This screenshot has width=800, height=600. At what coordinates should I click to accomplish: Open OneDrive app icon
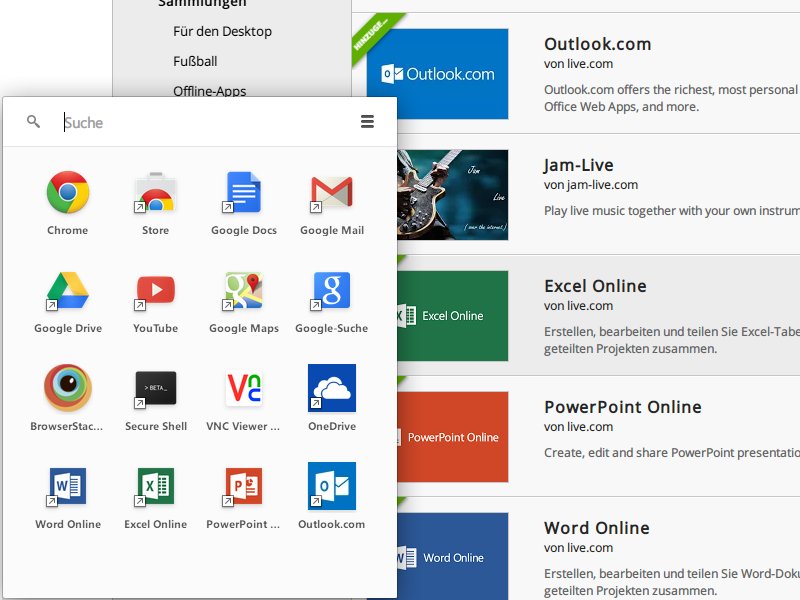tap(332, 388)
